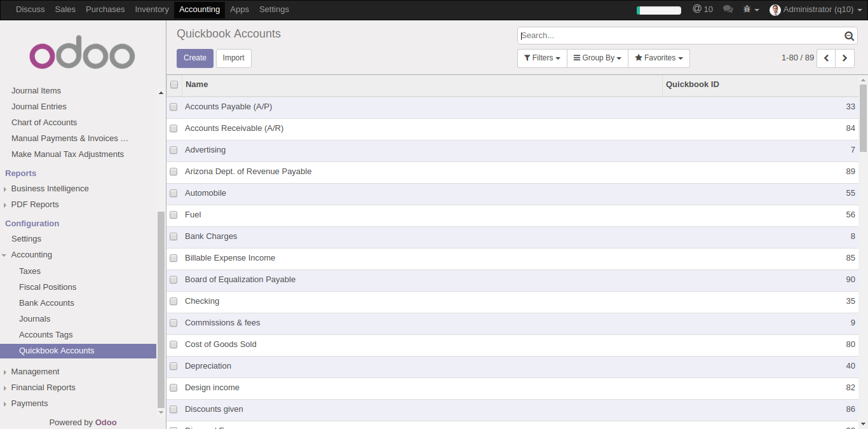The image size is (868, 429).
Task: Go to the previous page of records
Action: click(826, 58)
